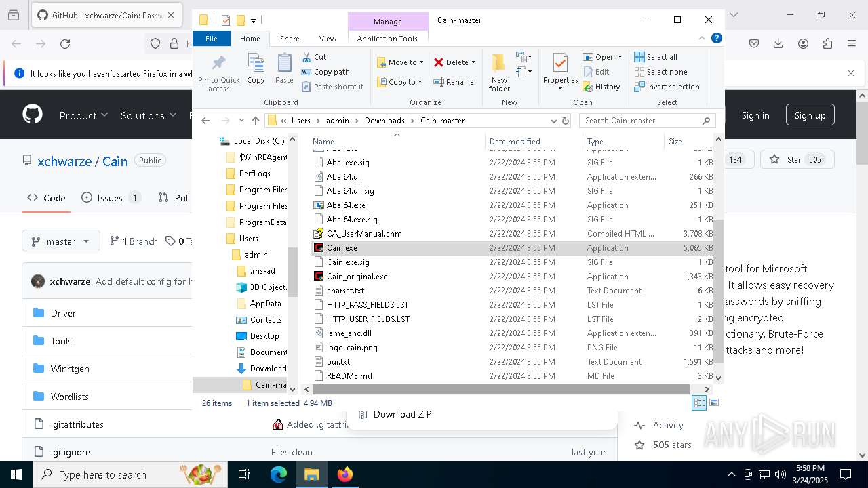868x488 pixels.
Task: Click GitHub Sign in link
Action: click(755, 115)
